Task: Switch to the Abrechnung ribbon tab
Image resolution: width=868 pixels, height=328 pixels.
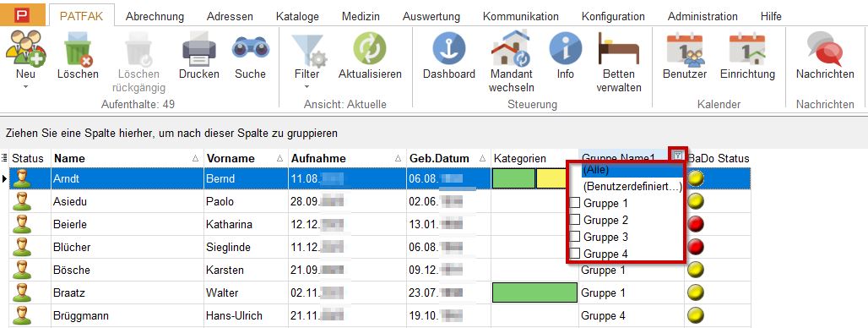Action: [155, 17]
